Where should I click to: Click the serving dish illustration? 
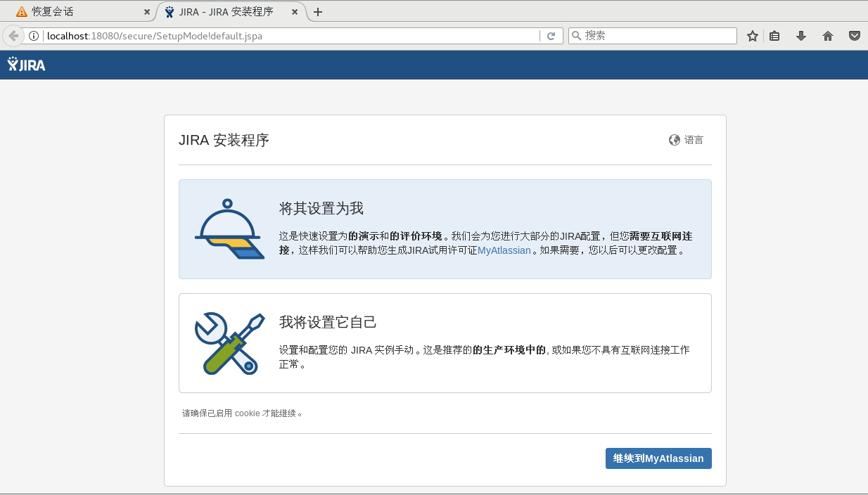point(229,229)
